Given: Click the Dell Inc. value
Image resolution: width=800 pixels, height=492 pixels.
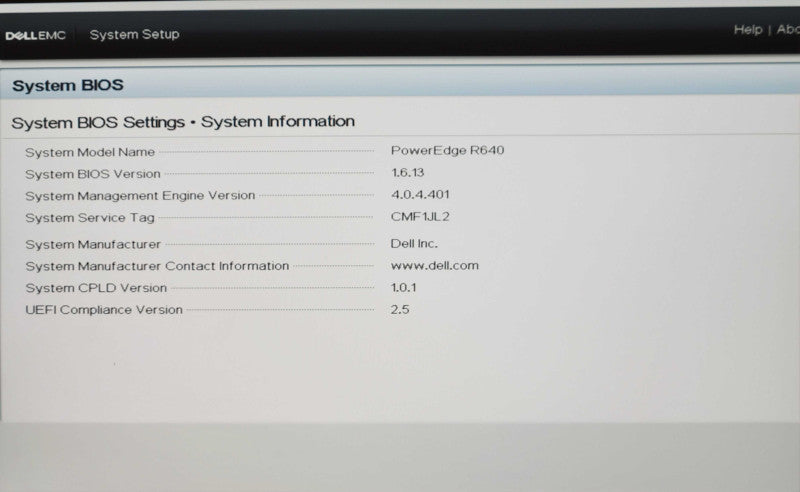Looking at the screenshot, I should [414, 243].
